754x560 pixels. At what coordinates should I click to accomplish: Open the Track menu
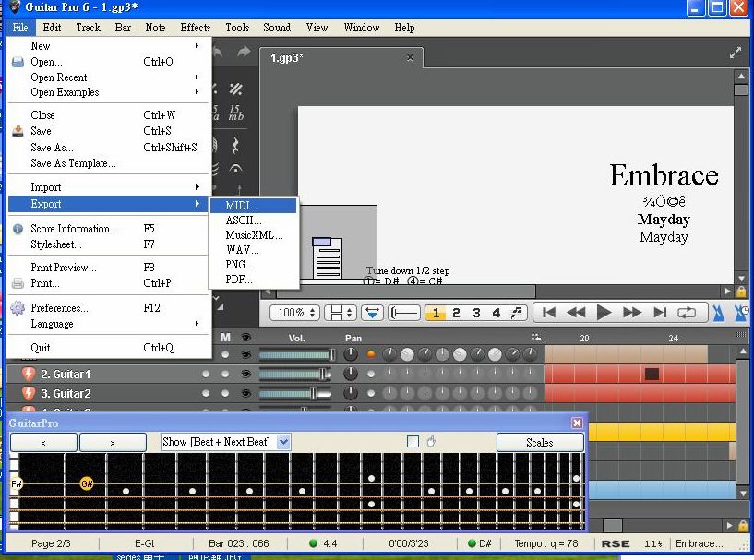(88, 28)
